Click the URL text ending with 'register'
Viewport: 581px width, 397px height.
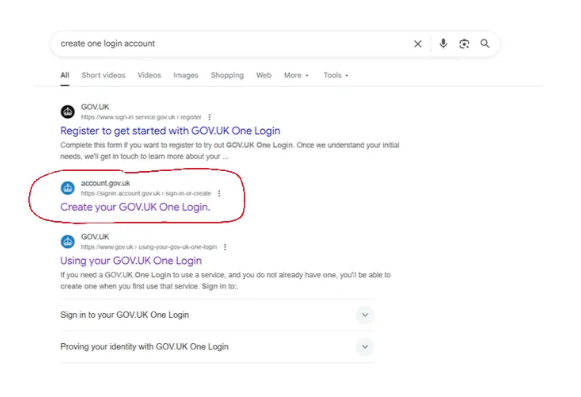(x=141, y=117)
